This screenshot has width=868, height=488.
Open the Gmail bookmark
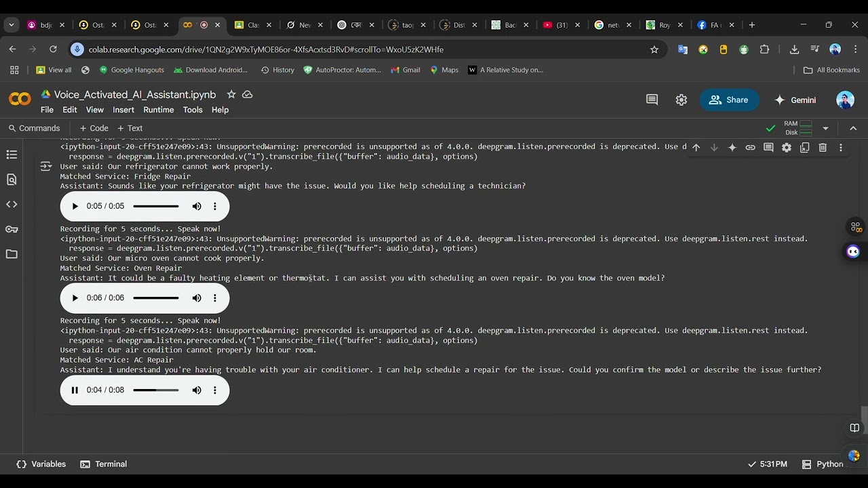pyautogui.click(x=406, y=70)
